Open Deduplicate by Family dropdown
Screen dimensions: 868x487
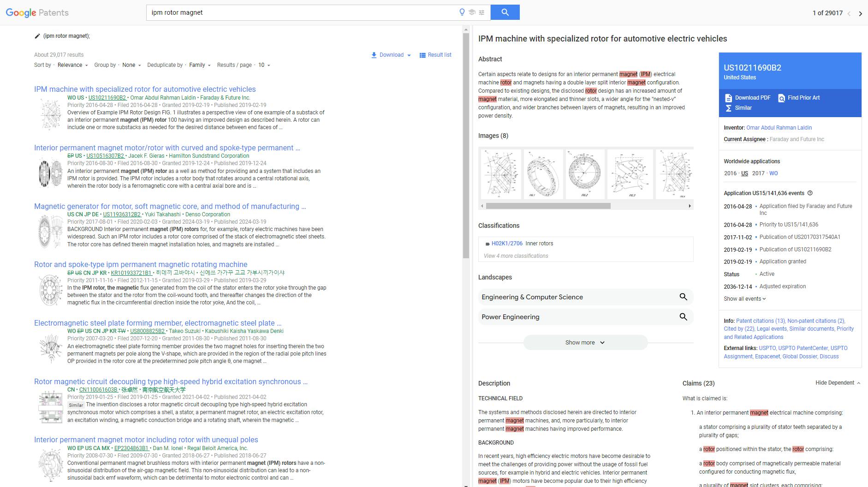click(x=200, y=65)
